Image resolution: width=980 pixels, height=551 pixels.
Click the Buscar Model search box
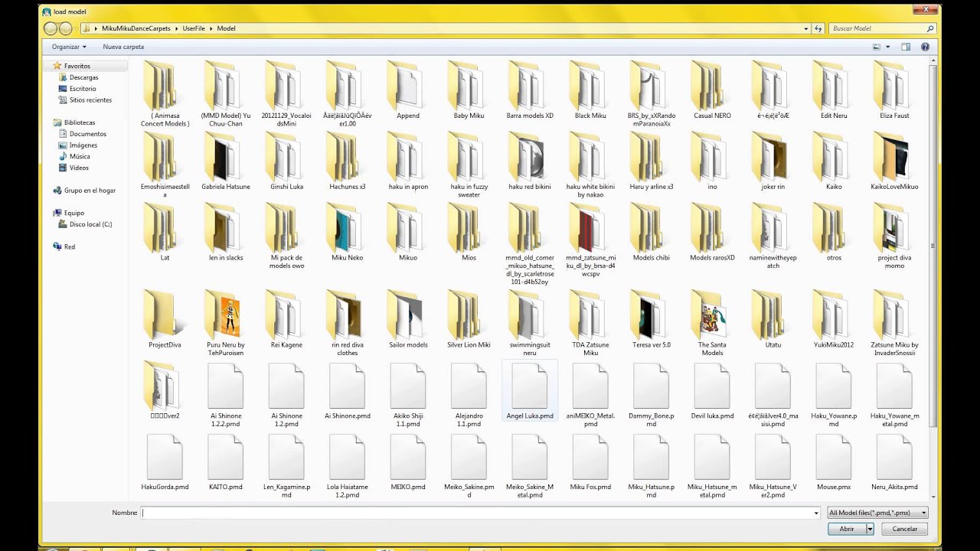pyautogui.click(x=883, y=28)
